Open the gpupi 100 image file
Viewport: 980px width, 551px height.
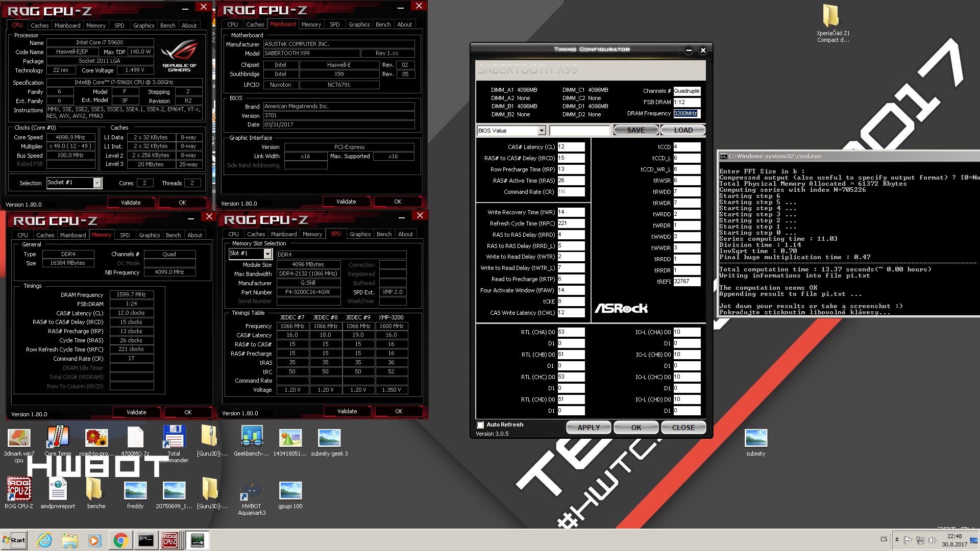coord(290,495)
